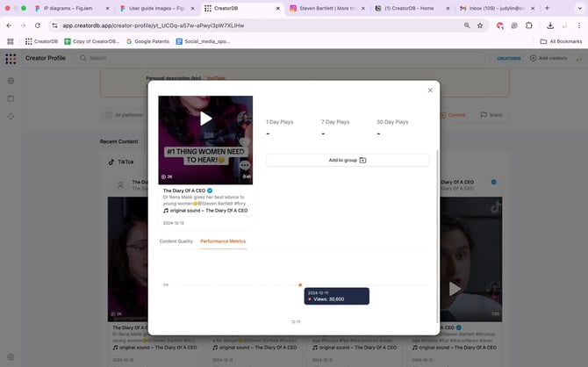Select the Performance Metrics tab
Screen dimensions: 588x367
223,241
